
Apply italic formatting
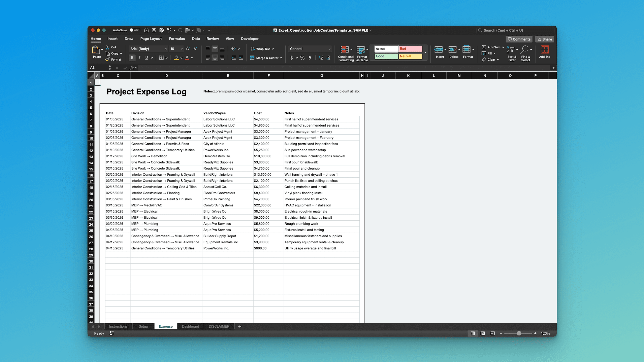pos(139,58)
